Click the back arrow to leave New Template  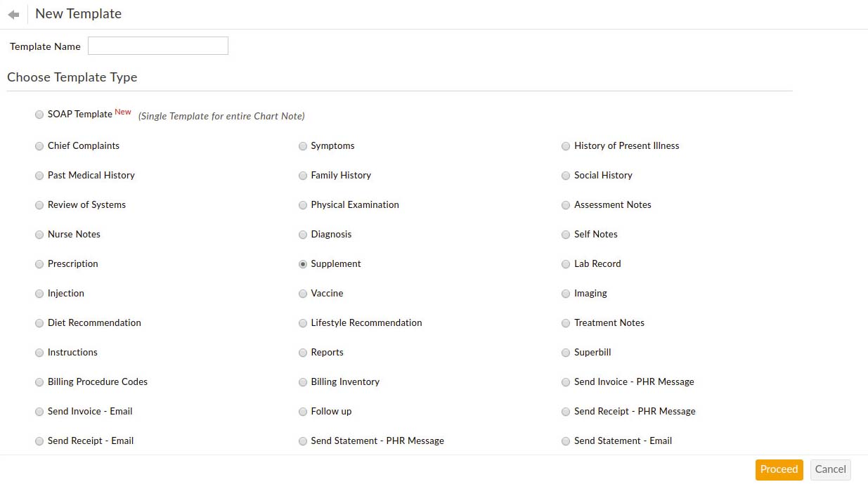pos(13,13)
